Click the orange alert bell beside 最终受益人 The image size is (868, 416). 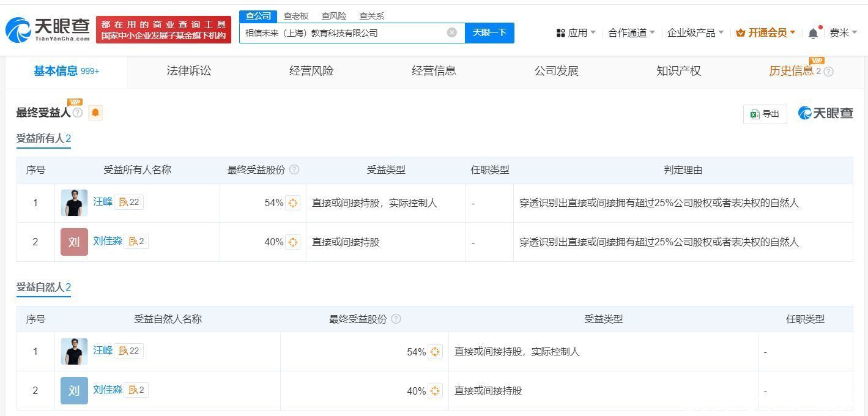point(95,113)
